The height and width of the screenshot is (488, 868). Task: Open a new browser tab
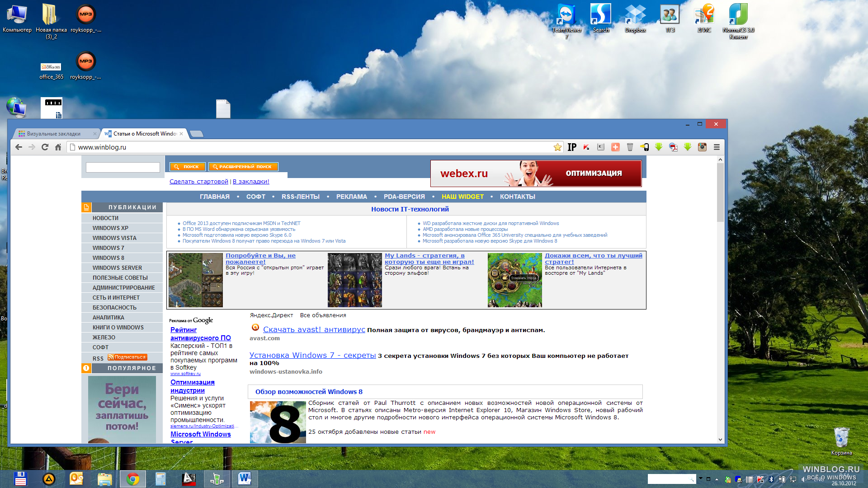[197, 134]
